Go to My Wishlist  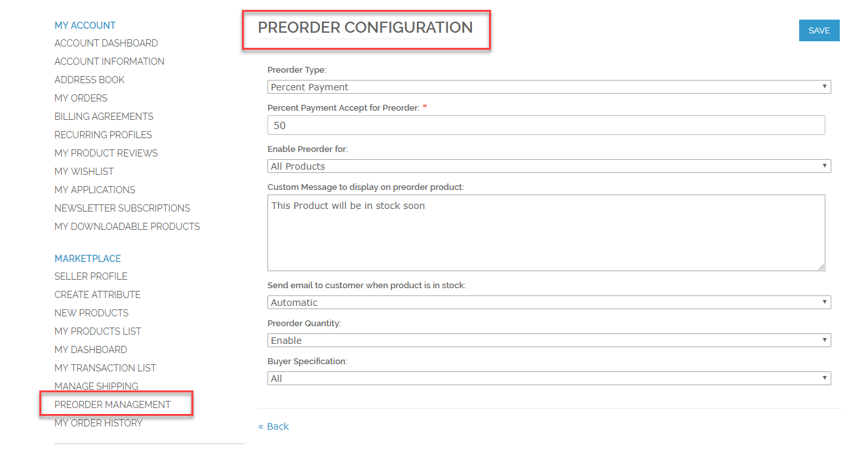84,172
